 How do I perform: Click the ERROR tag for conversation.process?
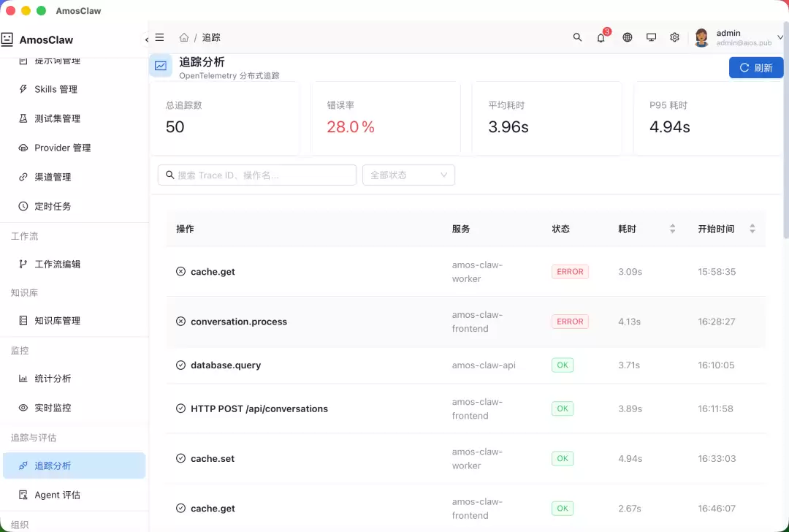pyautogui.click(x=570, y=321)
